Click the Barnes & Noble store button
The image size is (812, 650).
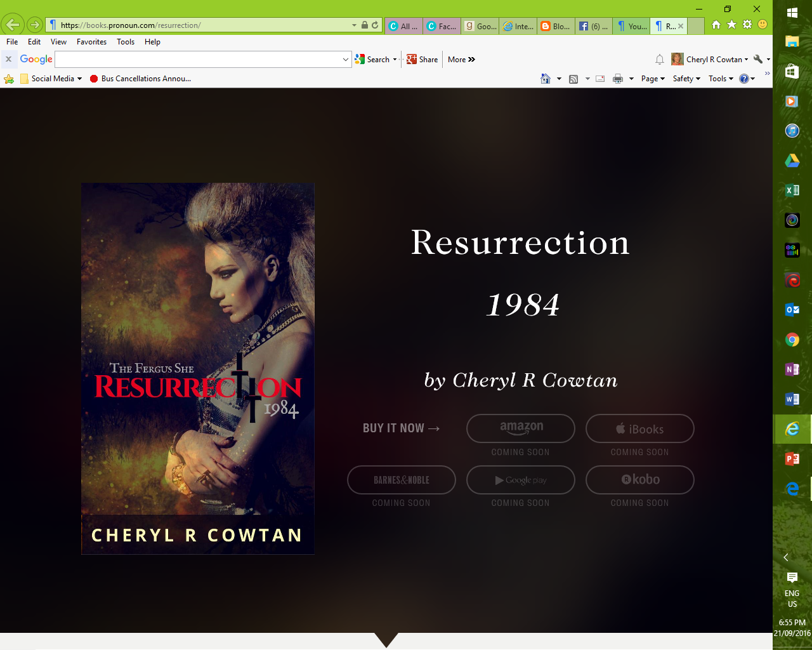pos(402,480)
